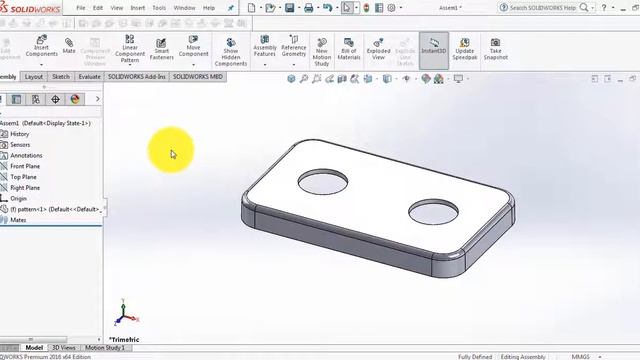Image resolution: width=640 pixels, height=360 pixels.
Task: Create a New Motion Study
Action: tap(322, 52)
